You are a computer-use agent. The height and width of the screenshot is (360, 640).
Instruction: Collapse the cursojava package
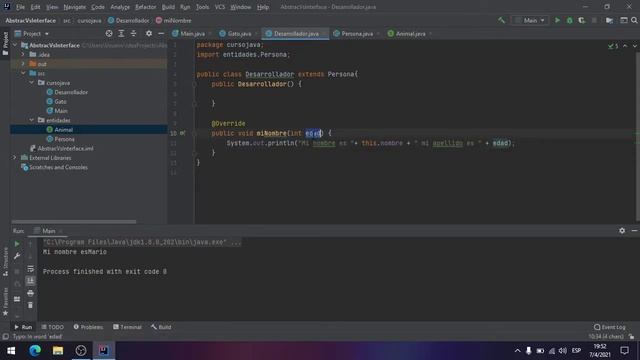click(31, 82)
